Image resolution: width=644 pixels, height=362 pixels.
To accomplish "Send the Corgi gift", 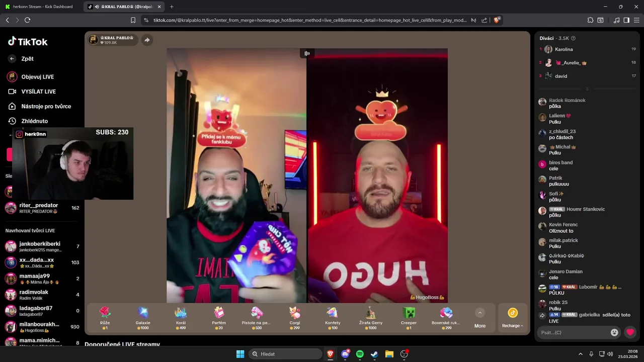I will click(295, 318).
